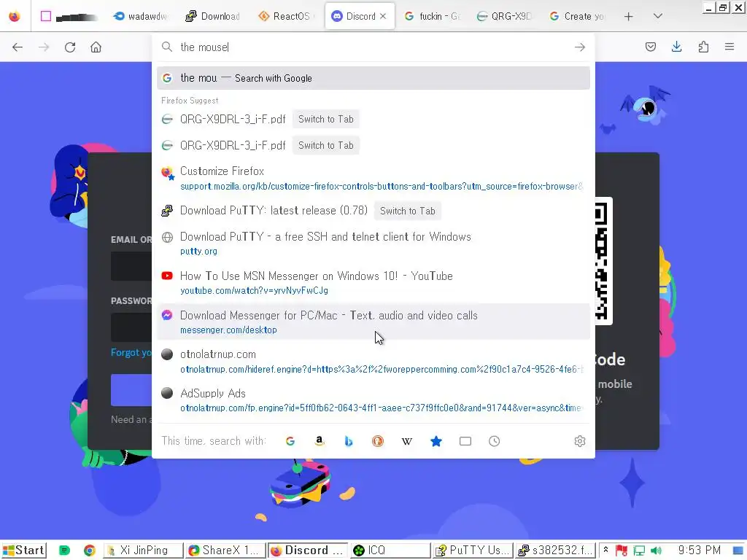Open the AdSupply Ads suggestion
The image size is (747, 560).
(x=373, y=400)
